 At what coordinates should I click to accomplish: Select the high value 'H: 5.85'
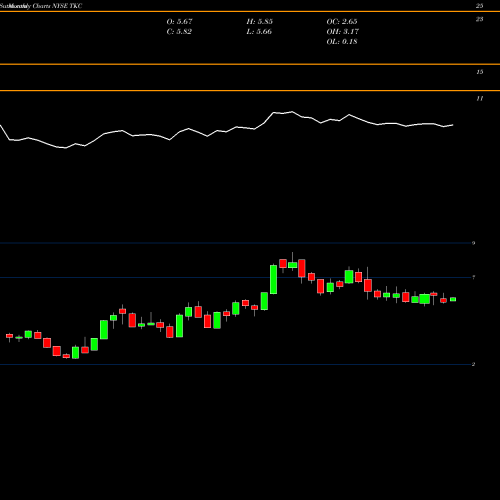coord(260,21)
